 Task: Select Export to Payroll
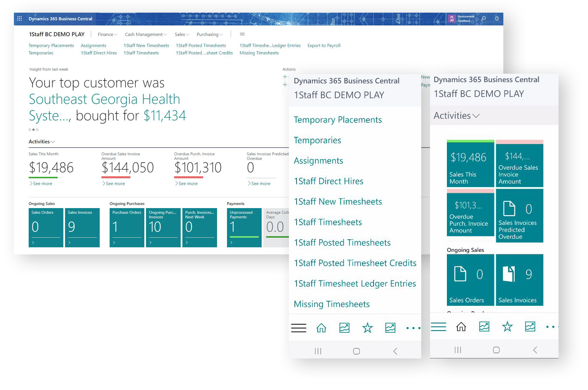[324, 45]
